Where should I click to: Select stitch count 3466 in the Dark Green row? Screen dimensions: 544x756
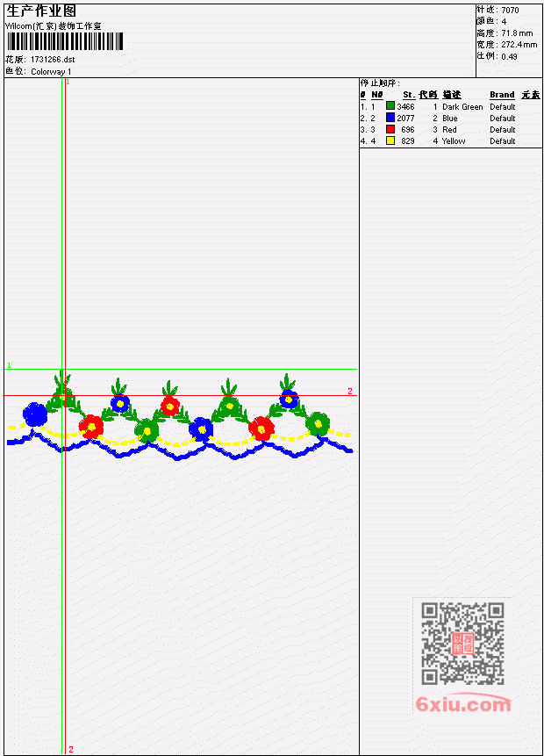pos(405,107)
